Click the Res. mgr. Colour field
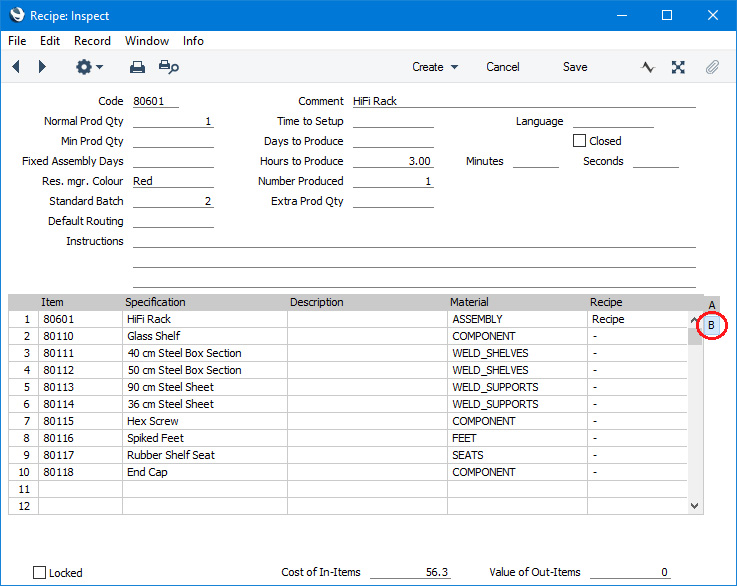The image size is (737, 586). [172, 181]
